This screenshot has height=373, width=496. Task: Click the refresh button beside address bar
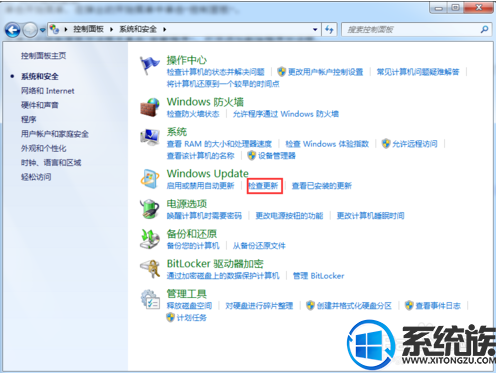click(x=329, y=30)
